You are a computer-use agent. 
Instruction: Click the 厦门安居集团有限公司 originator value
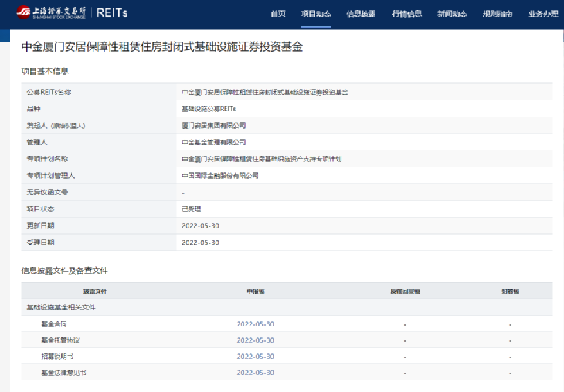tap(213, 125)
